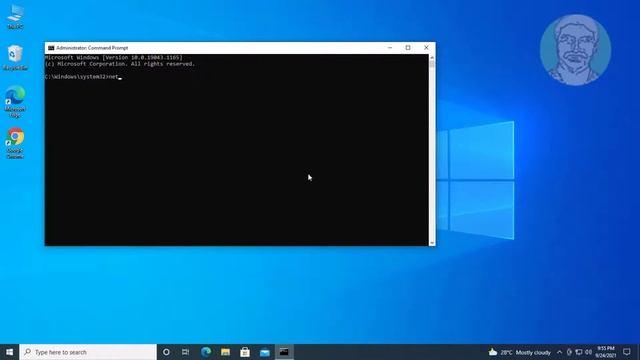This screenshot has width=640, height=360.
Task: Open the weather widget showing Mostly cloudy
Action: (520, 352)
